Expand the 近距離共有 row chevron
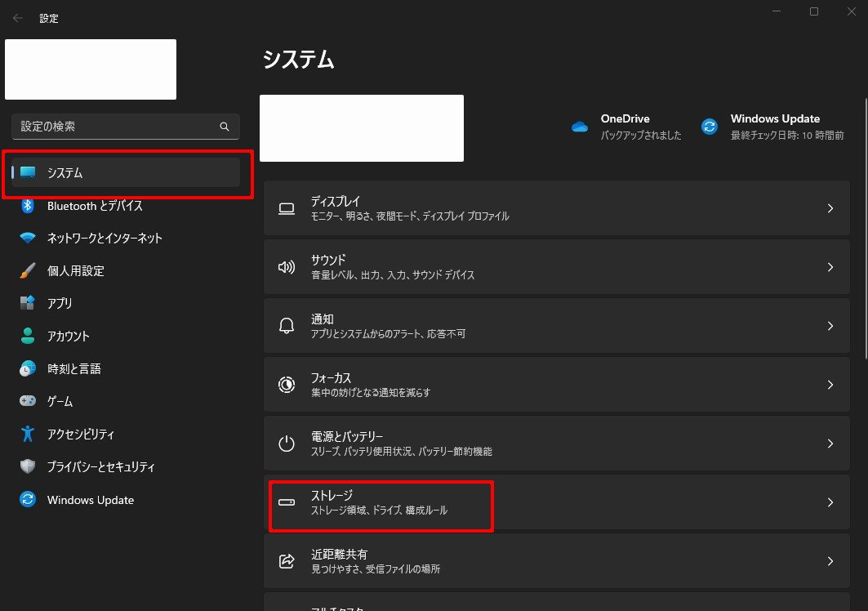Viewport: 868px width, 611px height. (x=830, y=561)
